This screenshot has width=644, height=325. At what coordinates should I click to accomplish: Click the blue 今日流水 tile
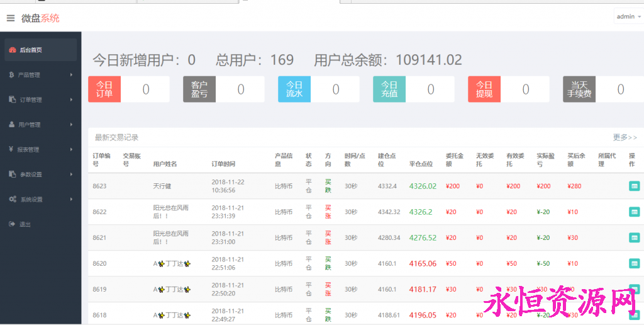pyautogui.click(x=294, y=89)
